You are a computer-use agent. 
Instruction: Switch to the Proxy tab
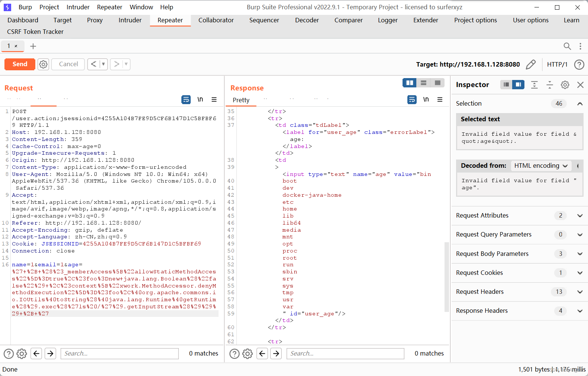[95, 20]
